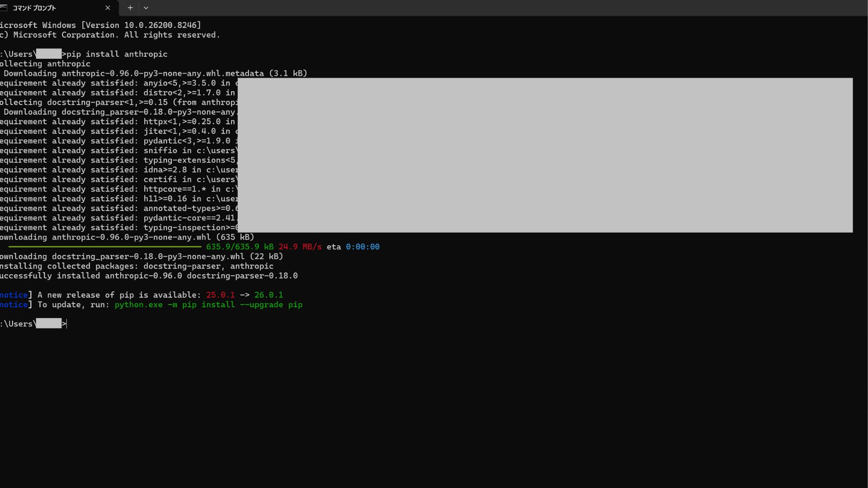Click the red 25.0.1 version number
The width and height of the screenshot is (868, 488).
(220, 295)
